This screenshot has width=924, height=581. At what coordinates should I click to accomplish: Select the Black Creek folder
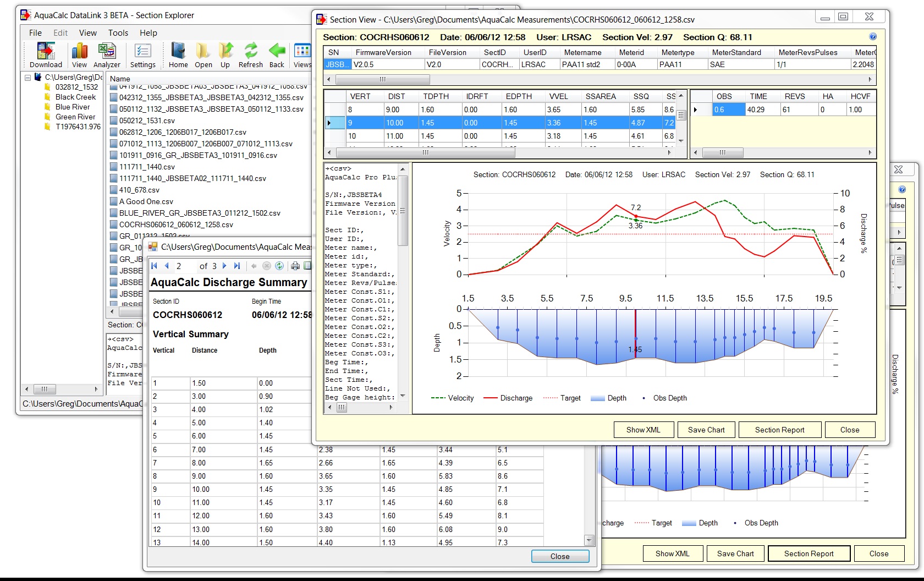point(75,97)
